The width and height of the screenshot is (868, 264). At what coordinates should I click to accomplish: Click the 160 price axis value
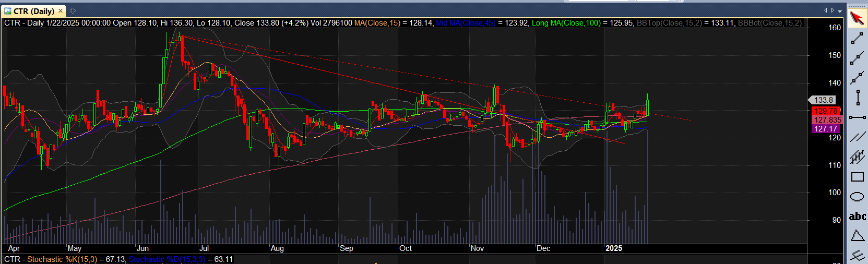pyautogui.click(x=835, y=28)
